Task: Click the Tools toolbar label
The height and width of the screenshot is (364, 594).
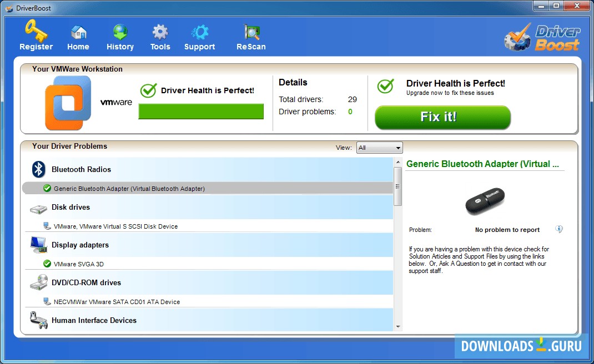Action: 160,47
